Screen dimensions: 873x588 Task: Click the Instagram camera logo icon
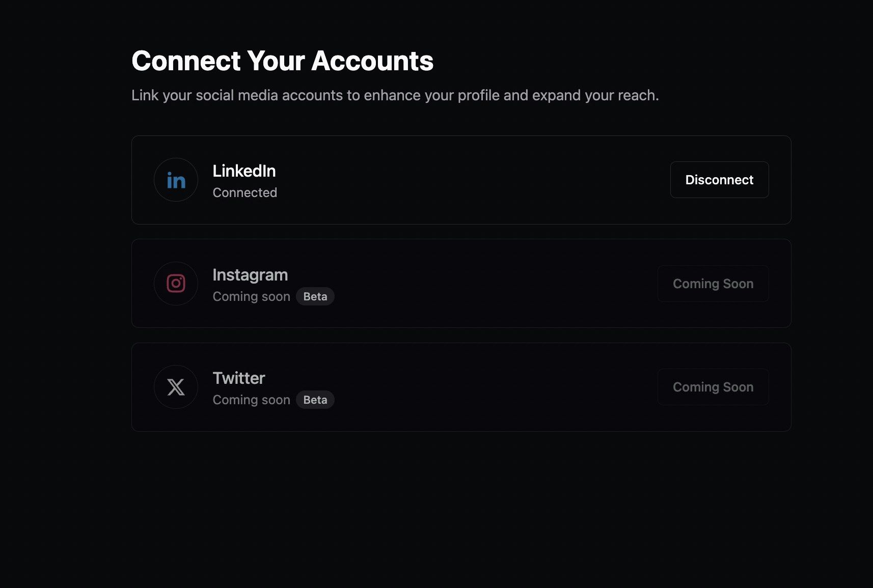click(176, 284)
